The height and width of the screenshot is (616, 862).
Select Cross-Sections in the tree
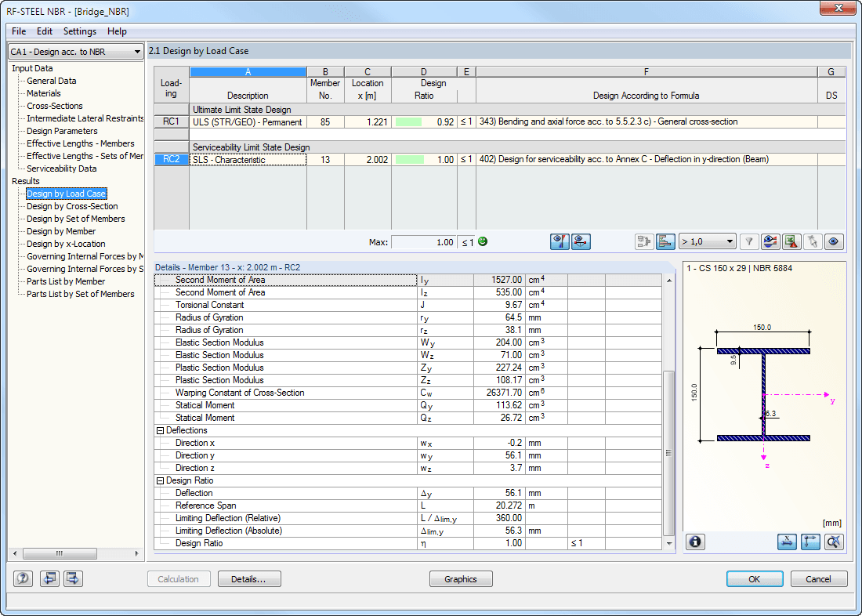pyautogui.click(x=55, y=106)
